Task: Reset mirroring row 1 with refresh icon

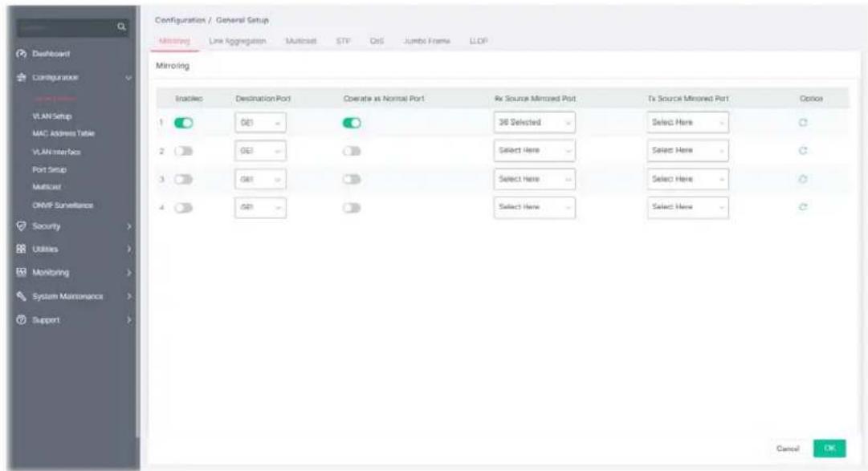Action: [x=803, y=122]
